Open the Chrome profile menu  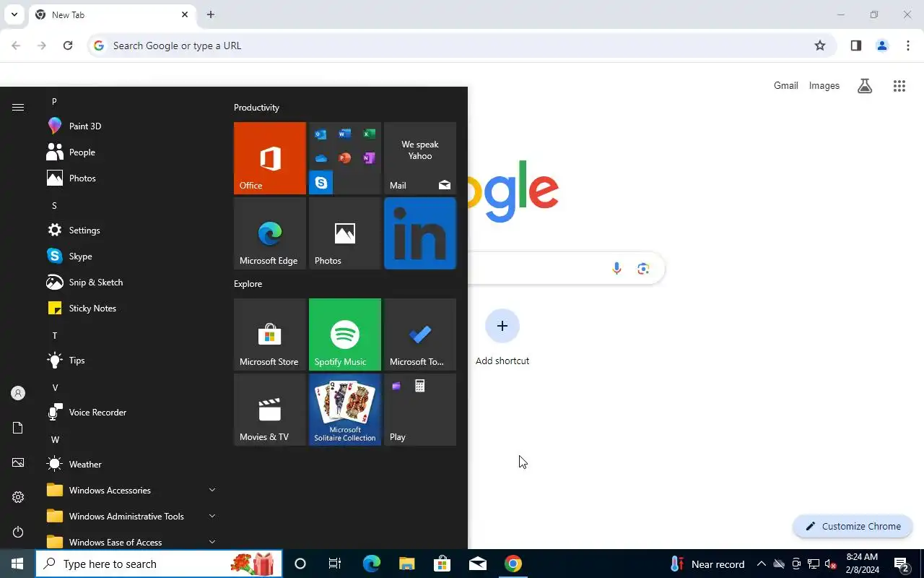tap(882, 46)
